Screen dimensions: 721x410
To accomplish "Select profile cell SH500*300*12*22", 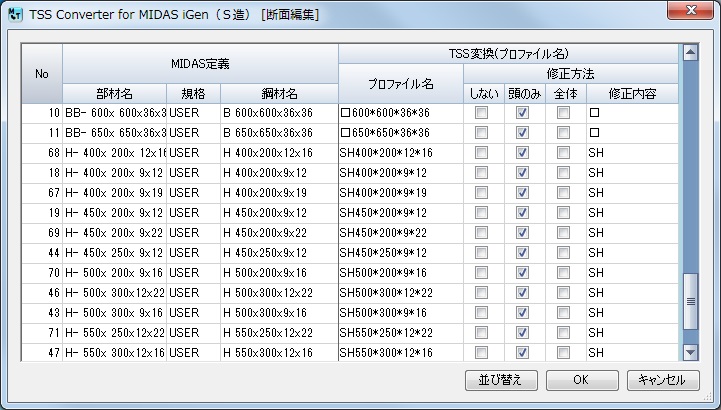I will pos(401,293).
